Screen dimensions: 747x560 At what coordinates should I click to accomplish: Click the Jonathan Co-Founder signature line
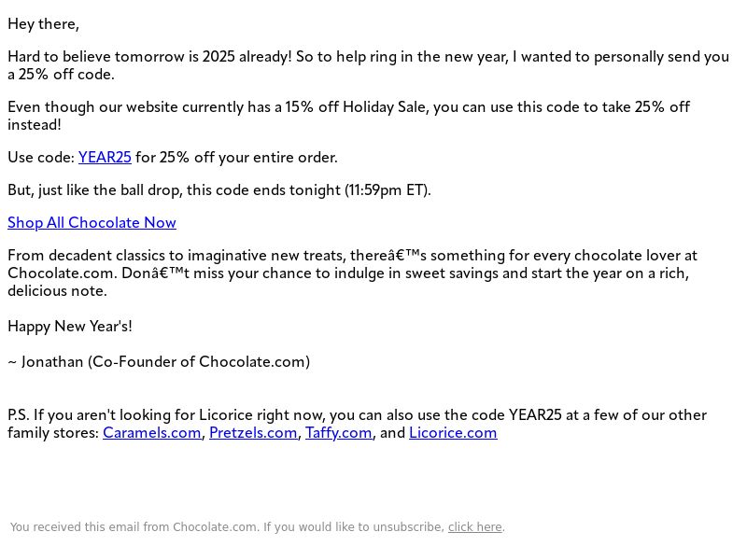159,361
